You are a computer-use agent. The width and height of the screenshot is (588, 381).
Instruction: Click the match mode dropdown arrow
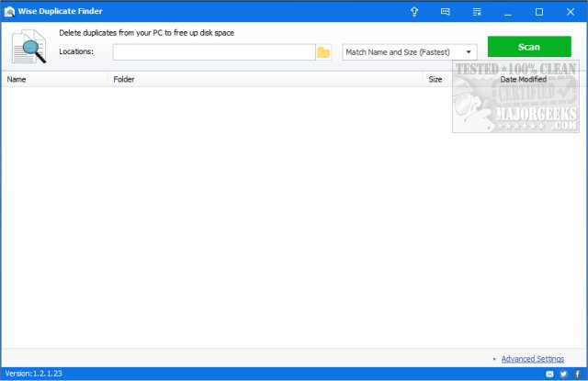pyautogui.click(x=469, y=52)
